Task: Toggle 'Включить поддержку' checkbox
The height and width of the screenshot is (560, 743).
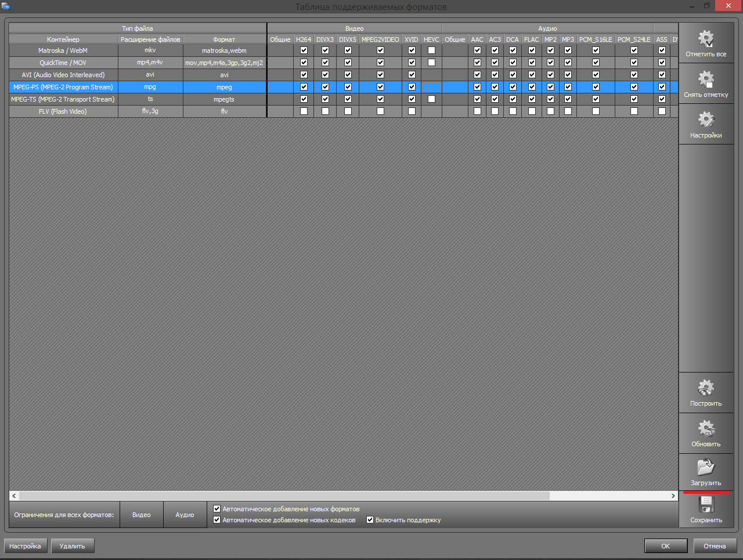Action: [370, 520]
